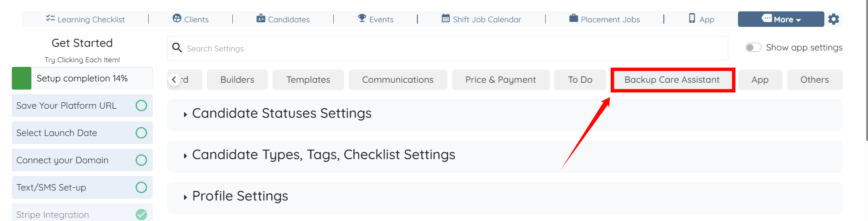Click the Events trophy icon

click(362, 19)
